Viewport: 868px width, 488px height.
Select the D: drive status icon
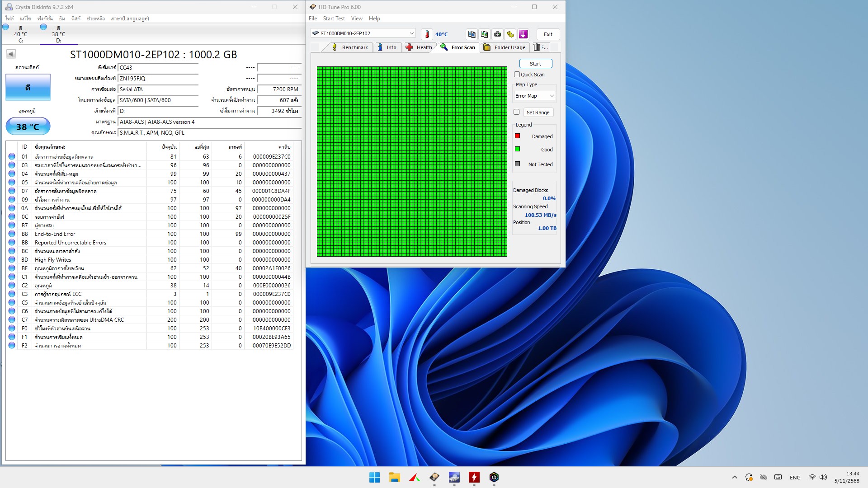[x=44, y=27]
